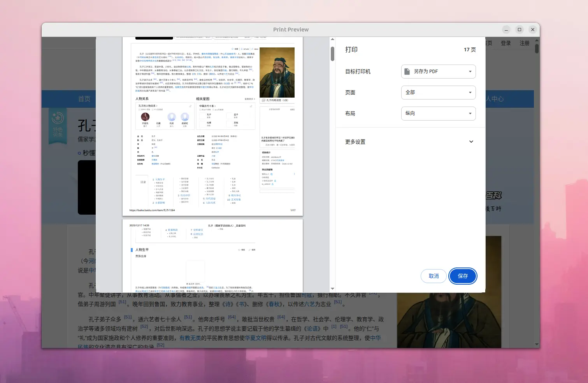Maximize the Print Preview window
The image size is (588, 383).
point(520,30)
